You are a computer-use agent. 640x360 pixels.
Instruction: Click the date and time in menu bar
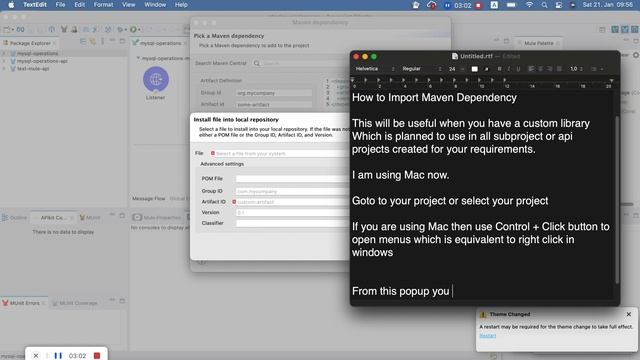pos(607,5)
